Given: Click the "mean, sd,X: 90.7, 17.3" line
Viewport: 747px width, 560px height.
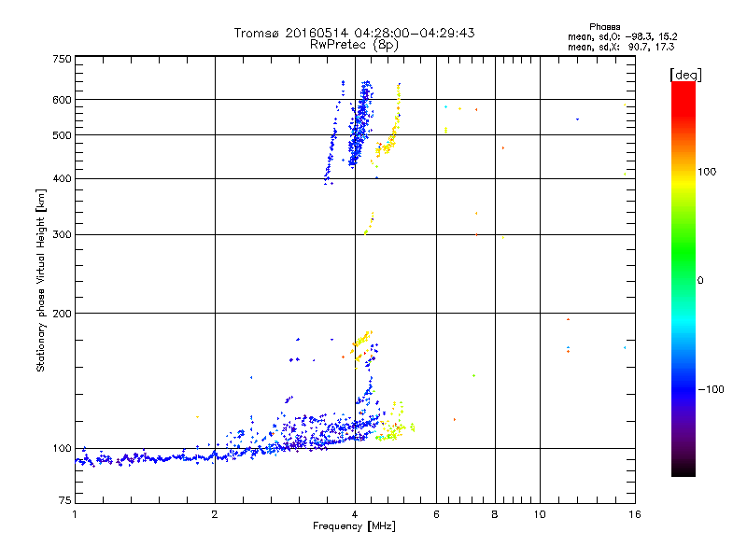Looking at the screenshot, I should 621,47.
